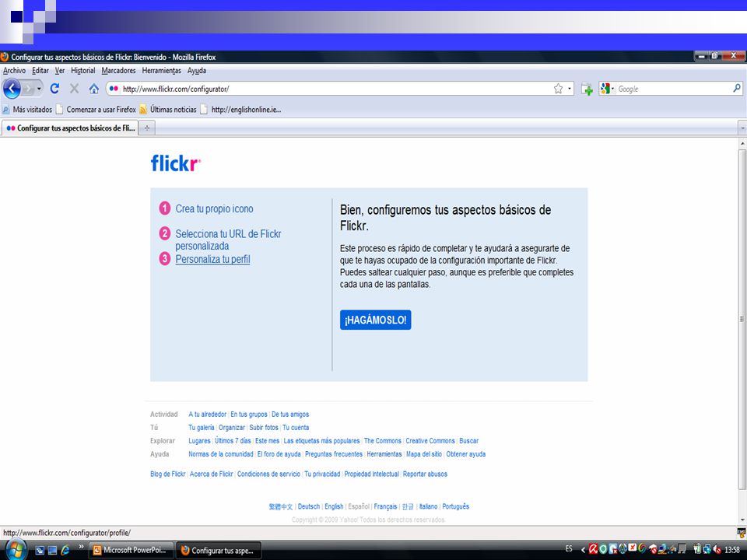Screen dimensions: 747x560
Task: Click the Últimas noticias RSS feed bookmark
Action: pyautogui.click(x=168, y=110)
